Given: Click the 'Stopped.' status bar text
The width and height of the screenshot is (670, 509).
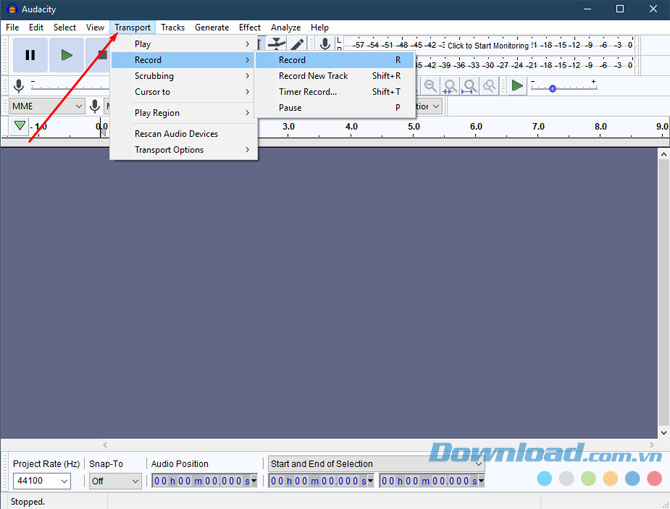Looking at the screenshot, I should tap(28, 502).
